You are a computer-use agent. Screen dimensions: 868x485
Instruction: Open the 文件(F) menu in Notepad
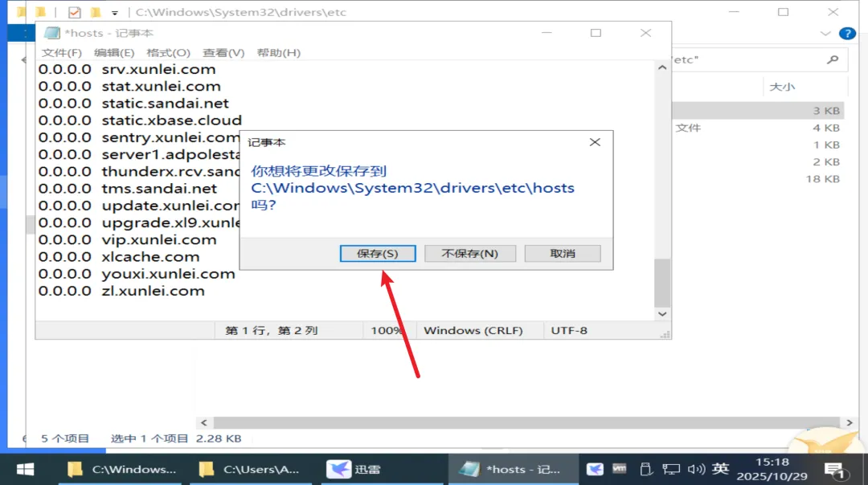pyautogui.click(x=61, y=52)
